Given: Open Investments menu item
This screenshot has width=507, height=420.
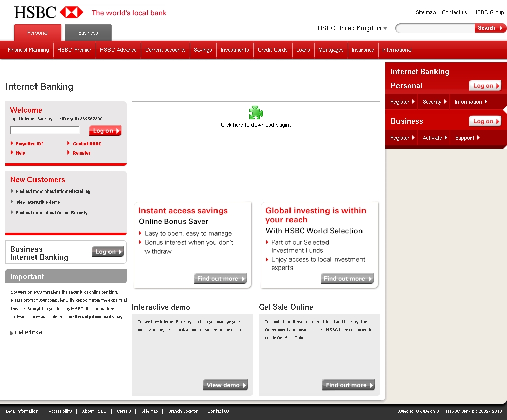Looking at the screenshot, I should tap(235, 50).
